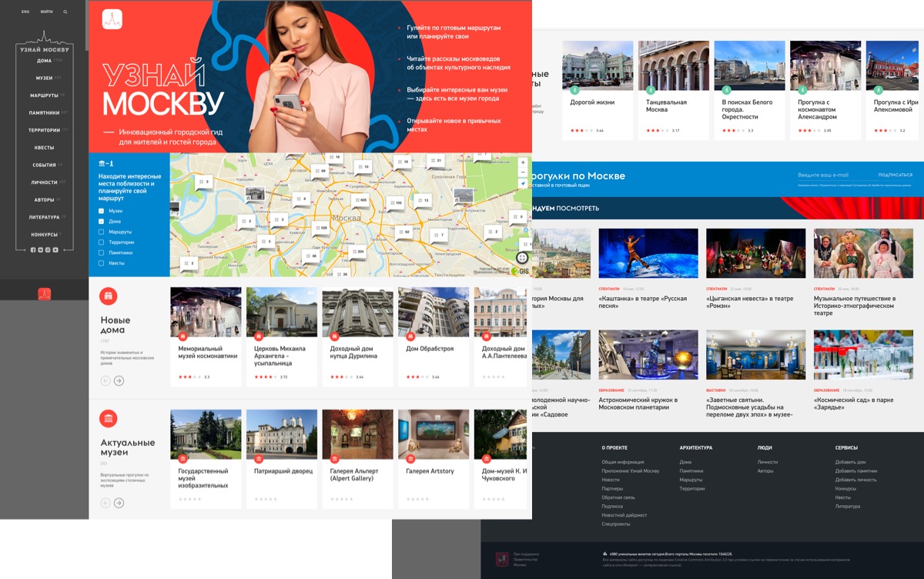Click the red Новые дома section icon
The image size is (924, 579).
pyautogui.click(x=109, y=296)
